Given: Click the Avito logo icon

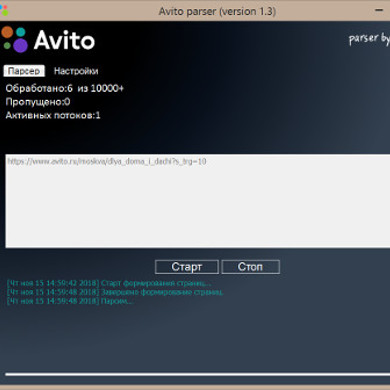Looking at the screenshot, I should coord(15,40).
